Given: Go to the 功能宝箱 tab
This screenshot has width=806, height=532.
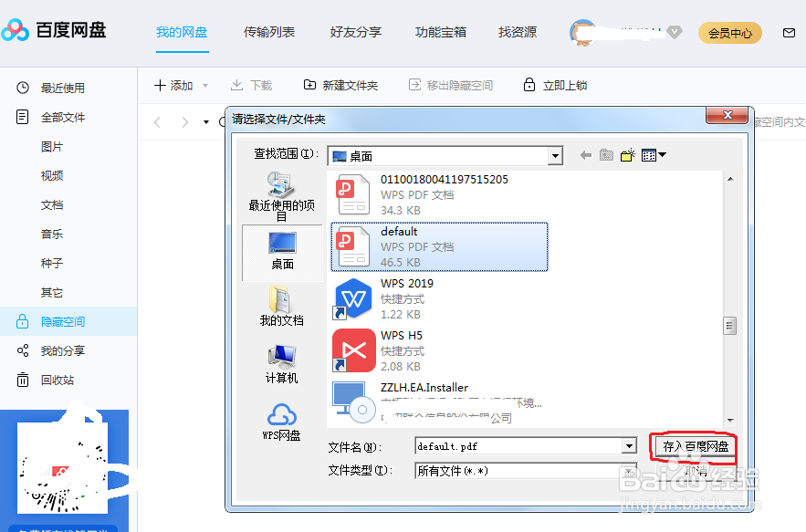Looking at the screenshot, I should [441, 32].
